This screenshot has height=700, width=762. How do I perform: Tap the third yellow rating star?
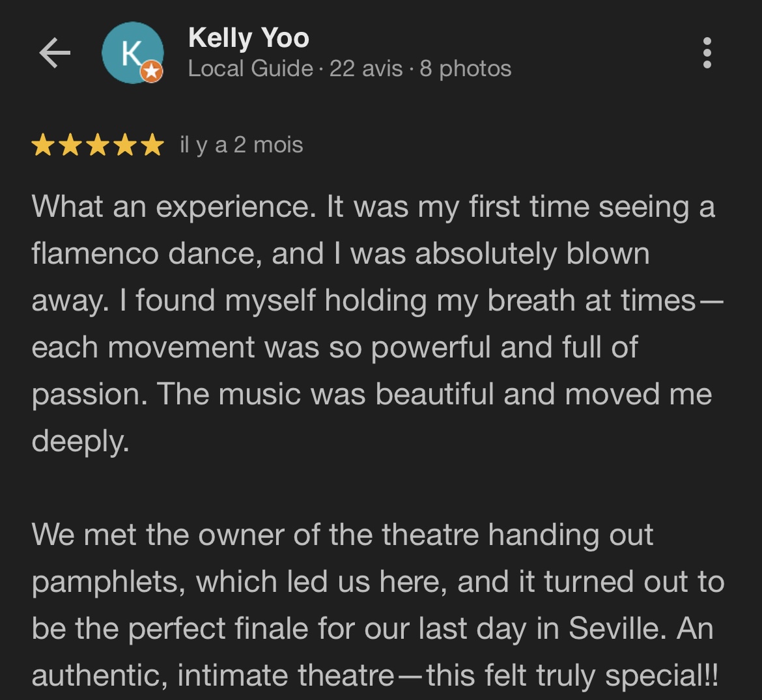click(x=98, y=145)
